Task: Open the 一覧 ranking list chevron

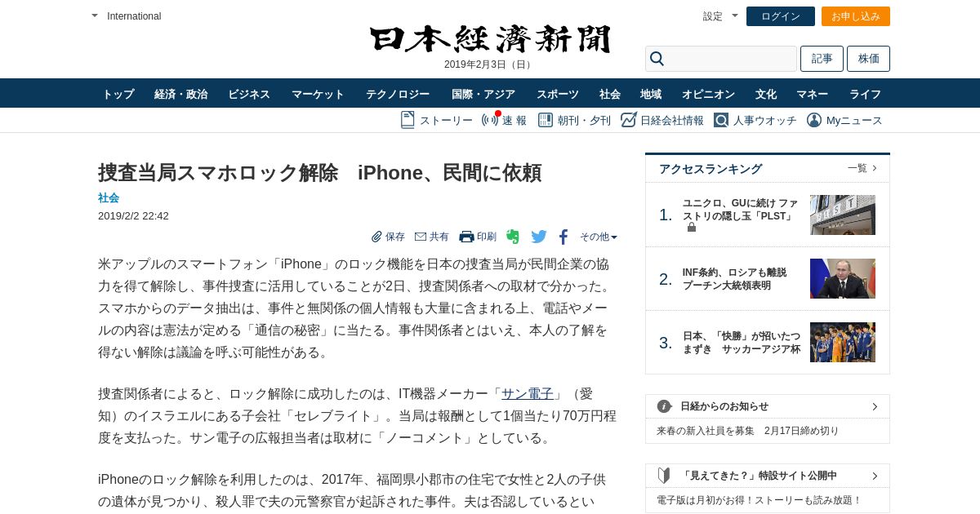Action: point(875,168)
